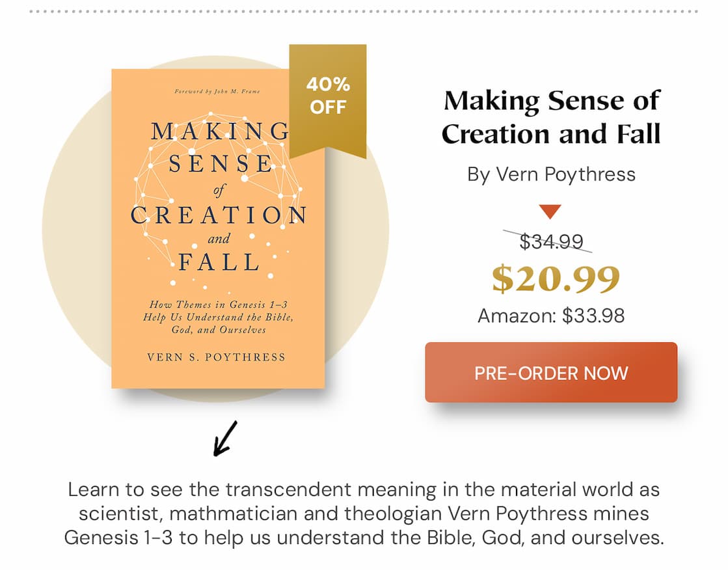
Task: Click the word FALL on the book cover
Action: [219, 262]
